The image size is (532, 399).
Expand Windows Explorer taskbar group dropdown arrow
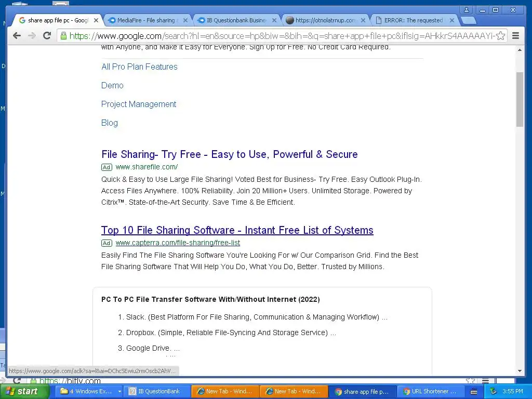tap(119, 392)
